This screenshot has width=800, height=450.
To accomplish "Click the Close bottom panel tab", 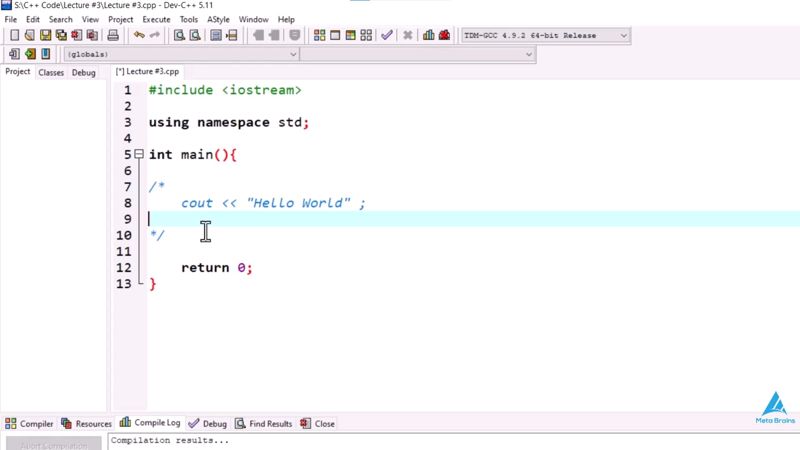I will pos(317,423).
